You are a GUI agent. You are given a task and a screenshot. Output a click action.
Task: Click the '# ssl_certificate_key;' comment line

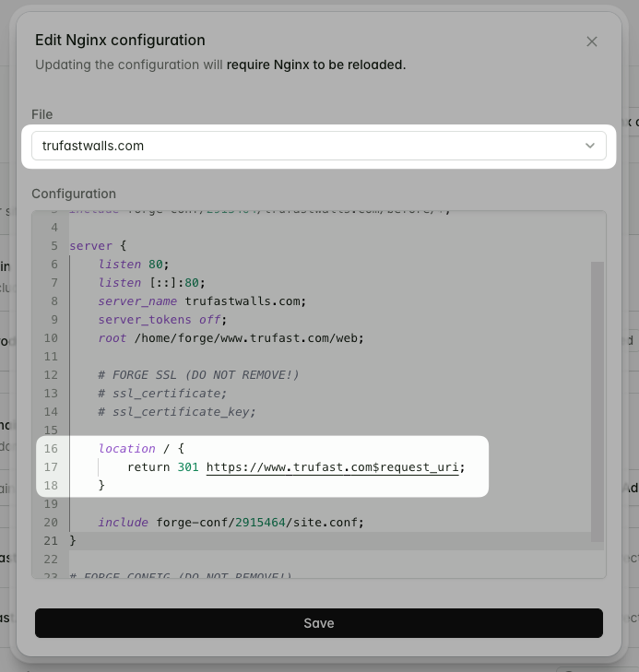(177, 412)
